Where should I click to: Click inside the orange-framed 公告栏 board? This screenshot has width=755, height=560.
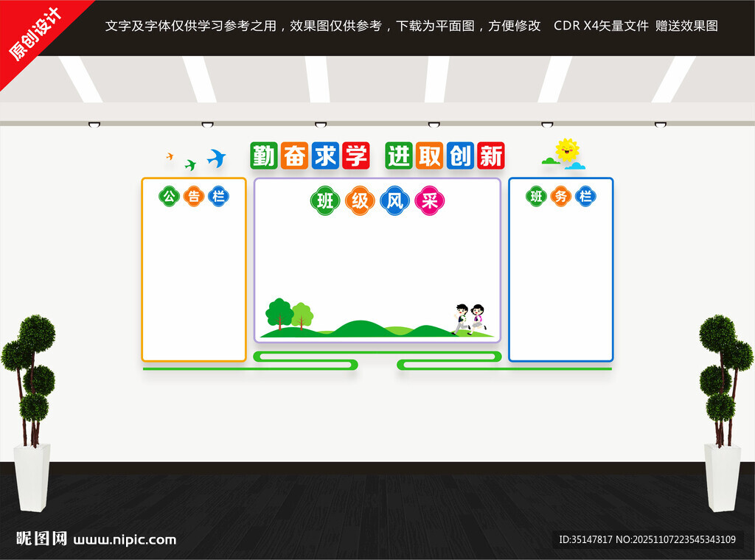coord(194,270)
